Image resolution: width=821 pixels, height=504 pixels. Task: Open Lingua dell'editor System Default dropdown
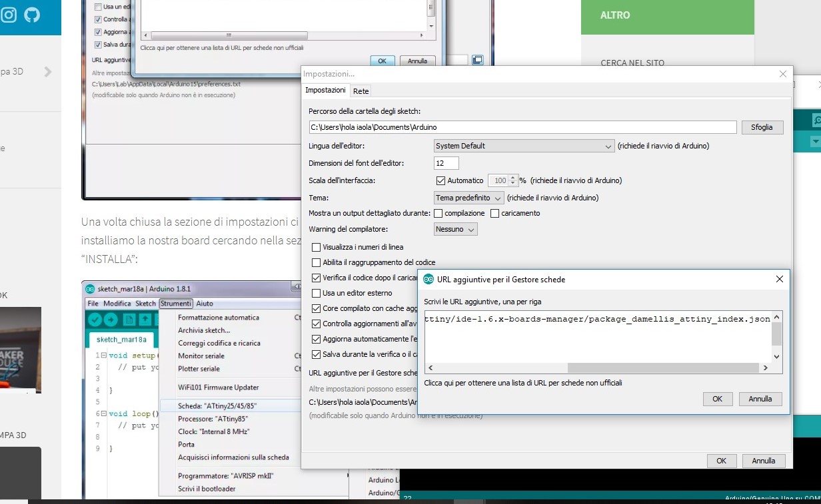tap(524, 146)
